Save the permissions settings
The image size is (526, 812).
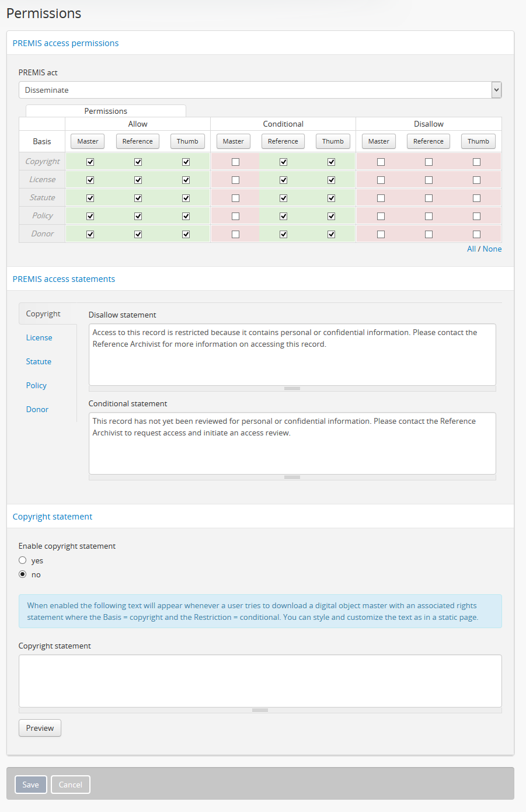click(x=30, y=785)
